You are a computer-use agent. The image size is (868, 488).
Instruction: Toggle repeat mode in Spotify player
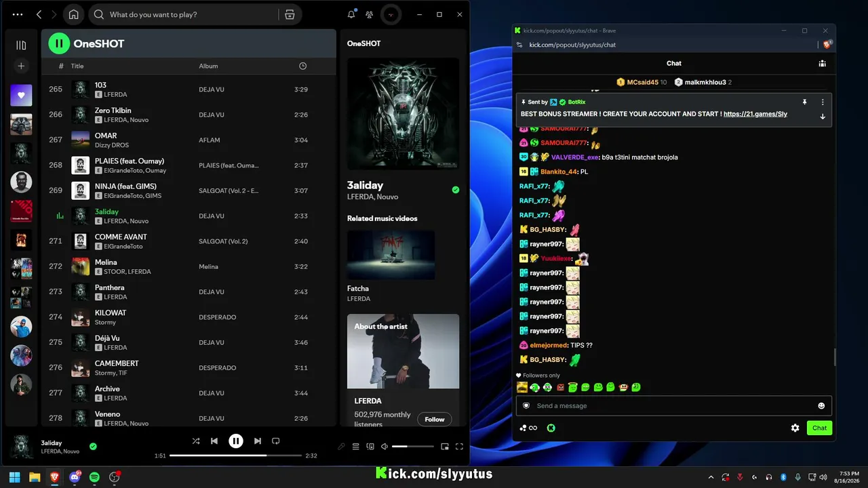pyautogui.click(x=275, y=441)
